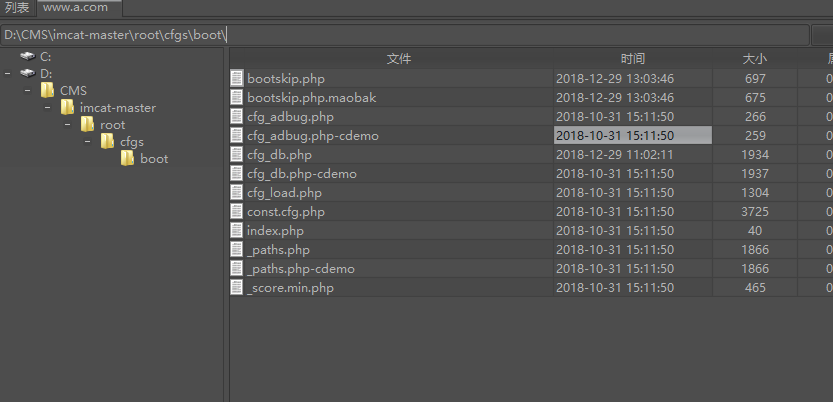Image resolution: width=833 pixels, height=402 pixels.
Task: Sort by the 大小 column header
Action: (x=754, y=59)
